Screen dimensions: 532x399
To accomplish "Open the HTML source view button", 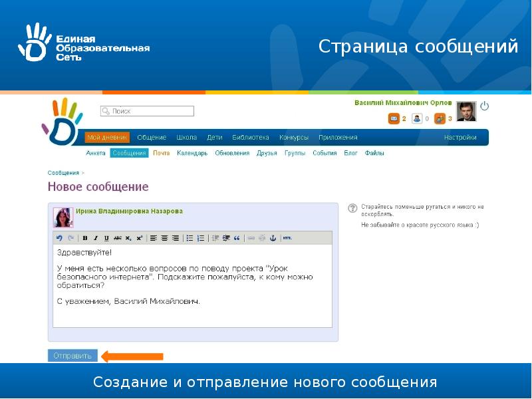I will [x=287, y=237].
